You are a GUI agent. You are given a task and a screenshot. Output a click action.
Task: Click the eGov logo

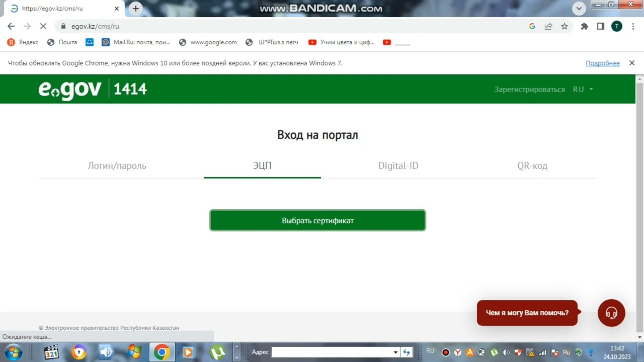click(x=70, y=89)
